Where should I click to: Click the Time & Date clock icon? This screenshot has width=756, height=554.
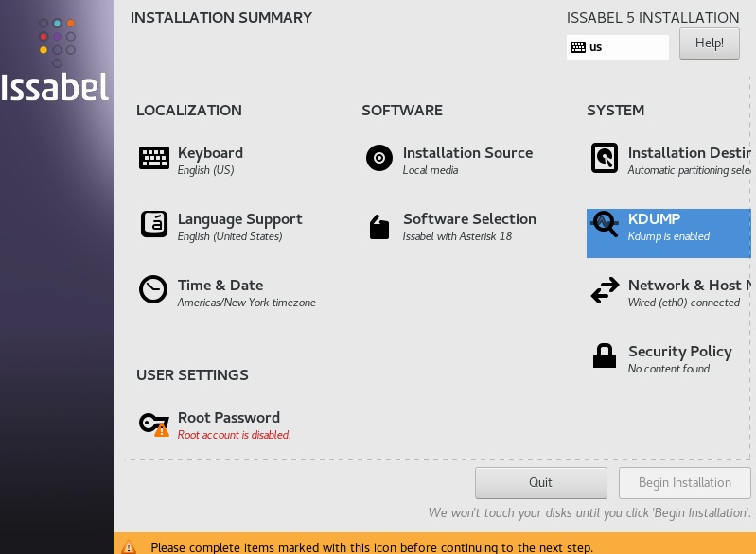point(153,289)
